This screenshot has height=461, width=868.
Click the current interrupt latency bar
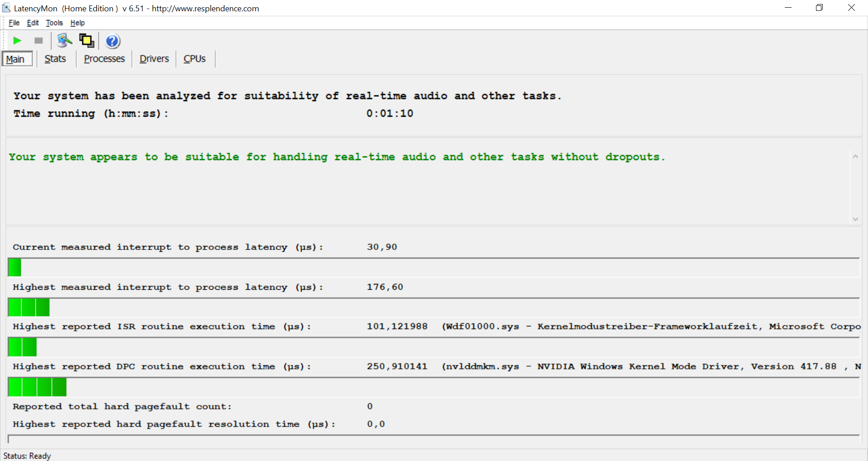(434, 268)
